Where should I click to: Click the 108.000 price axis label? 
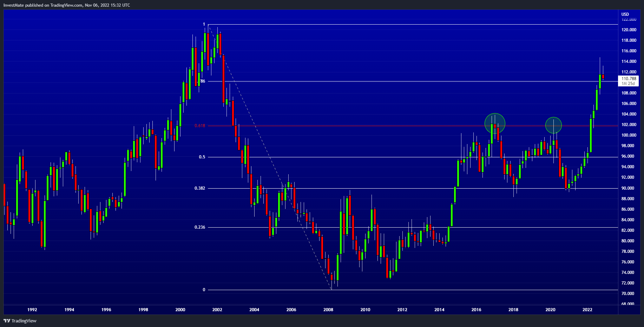629,93
